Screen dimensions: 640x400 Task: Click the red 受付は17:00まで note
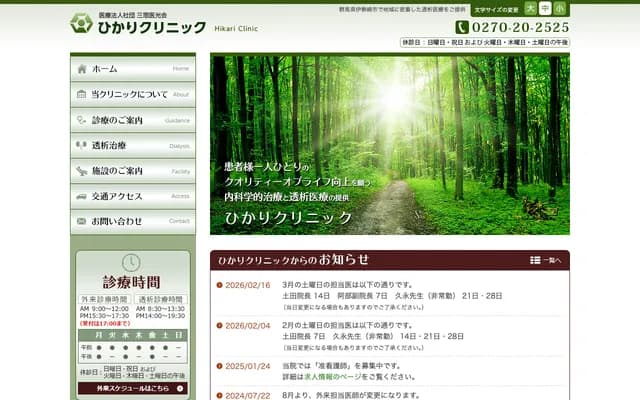[x=105, y=323]
